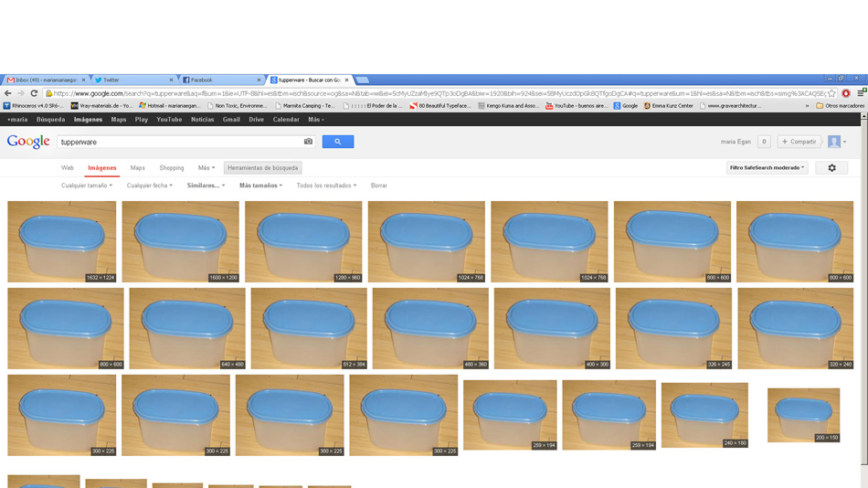Viewport: 868px width, 488px height.
Task: Open the 80 Beautiful Typefaces bookmark
Action: click(x=440, y=106)
